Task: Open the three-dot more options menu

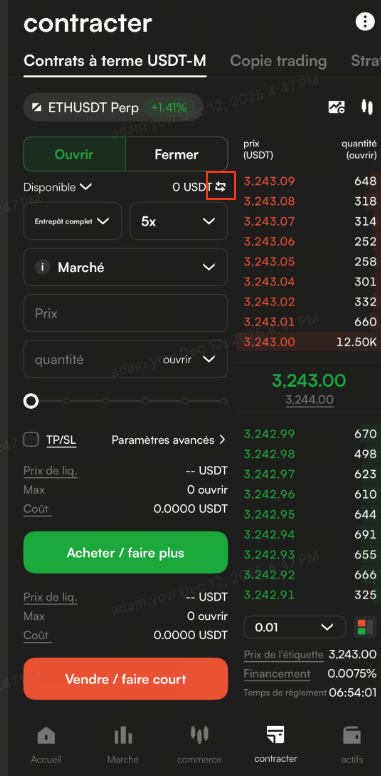Action: click(365, 22)
